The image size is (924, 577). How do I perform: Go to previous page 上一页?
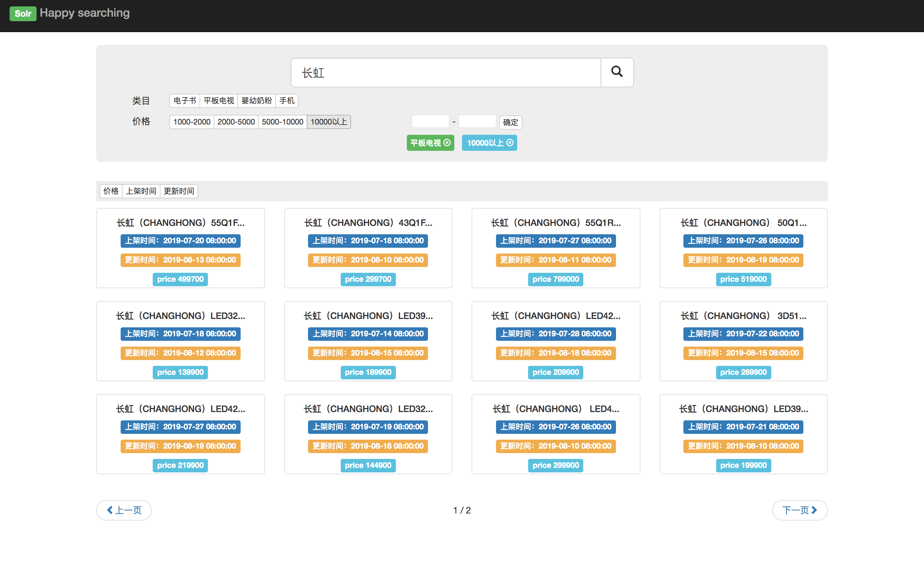[x=124, y=510]
